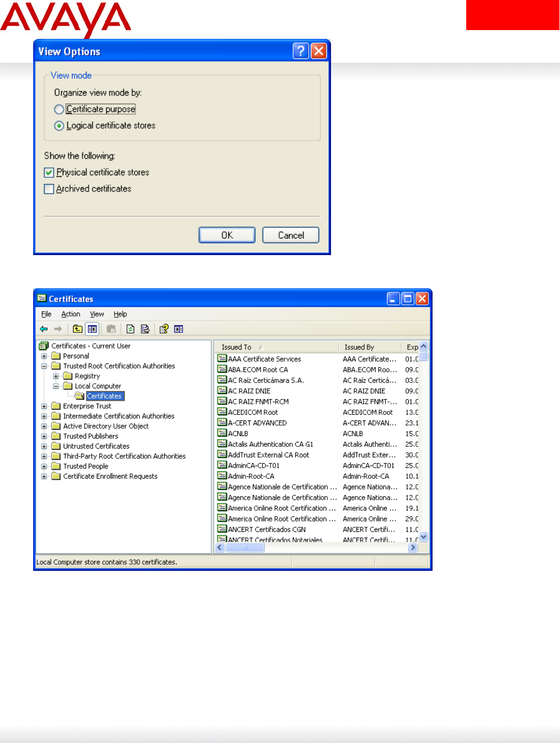Toggle the Show/Hide Console Tree icon
Screen dimensions: 560x743
pyautogui.click(x=93, y=329)
